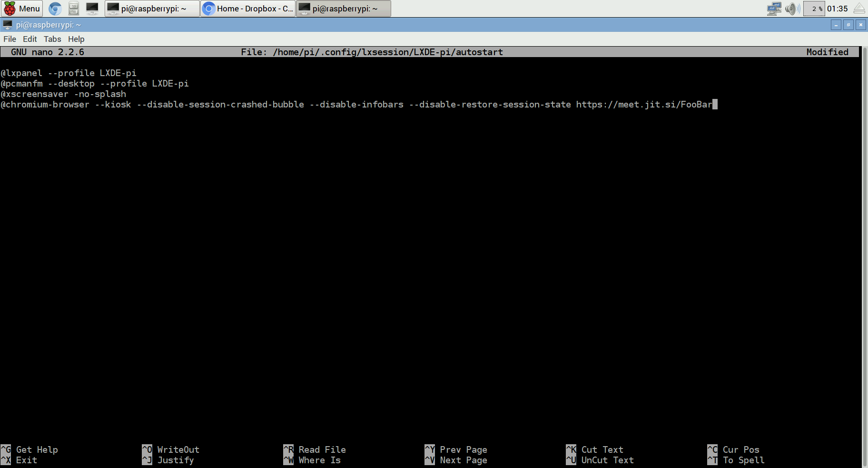The image size is (868, 468).
Task: Click the --disable-restore-session-state flag
Action: click(x=490, y=105)
